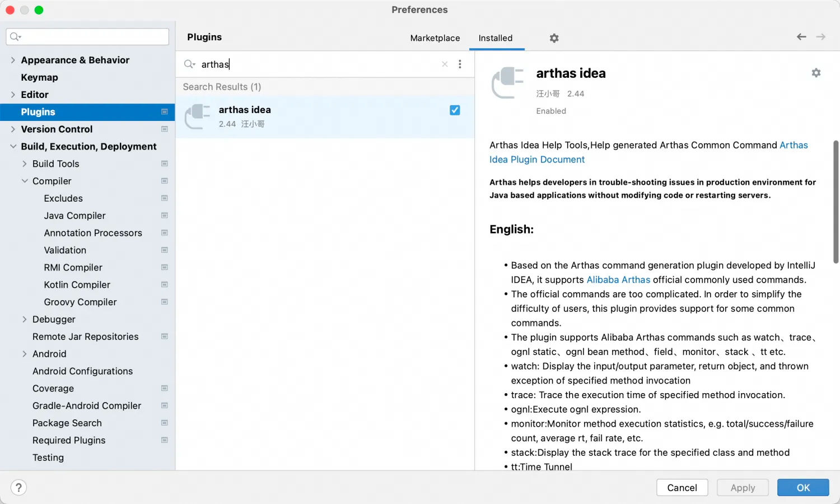Click the 'English:' heading in description
840x504 pixels.
coord(511,230)
